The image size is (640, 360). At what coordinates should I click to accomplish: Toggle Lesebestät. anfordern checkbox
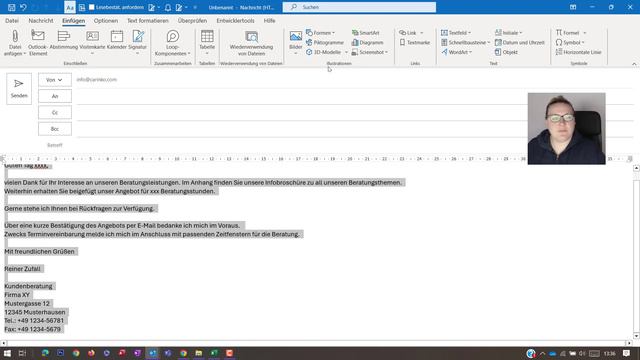(x=92, y=7)
